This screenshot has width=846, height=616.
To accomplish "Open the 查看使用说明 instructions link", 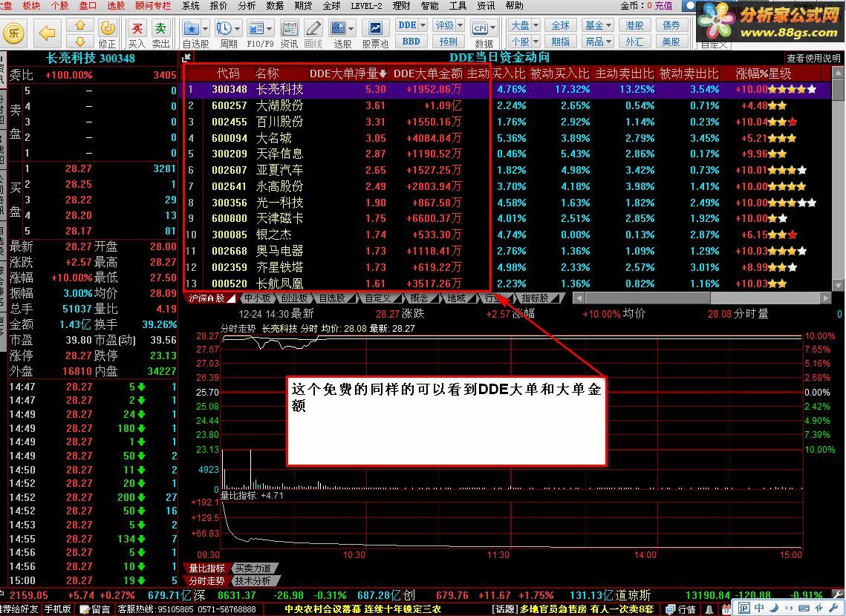I will click(813, 58).
